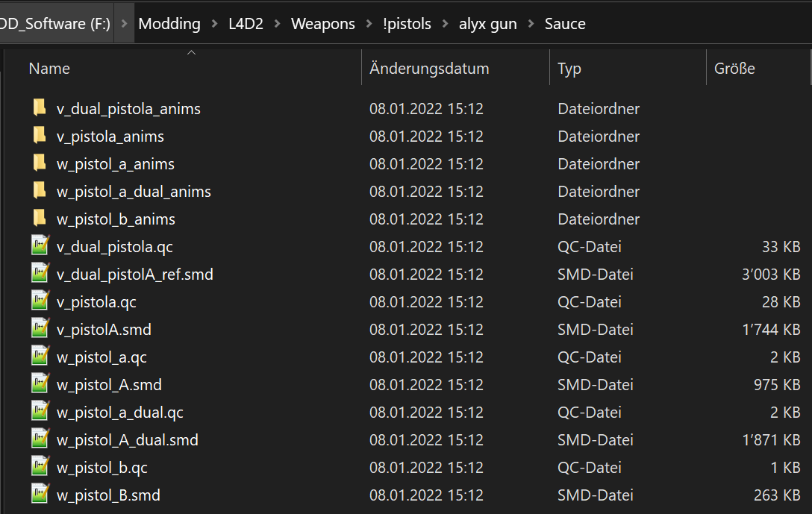Click the w_pistol_b_anims folder icon

tap(40, 219)
